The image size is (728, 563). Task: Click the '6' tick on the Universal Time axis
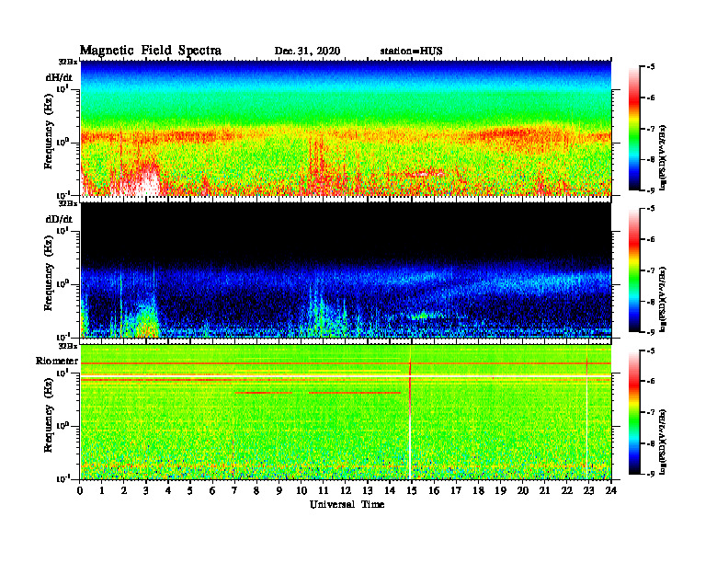pos(212,490)
